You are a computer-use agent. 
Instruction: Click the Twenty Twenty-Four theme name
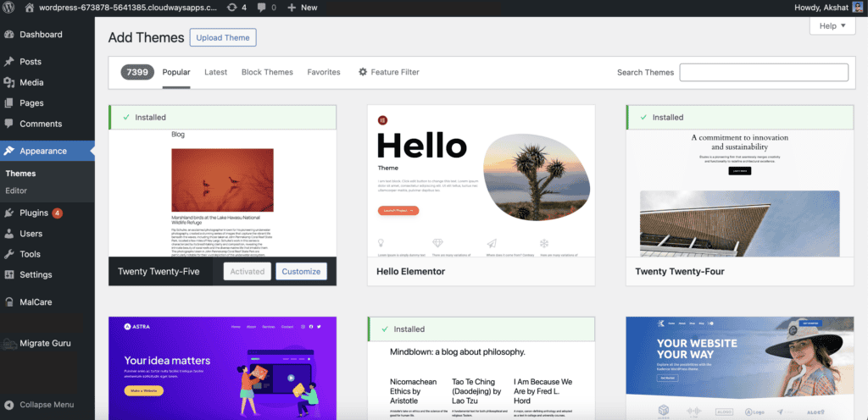tap(680, 271)
